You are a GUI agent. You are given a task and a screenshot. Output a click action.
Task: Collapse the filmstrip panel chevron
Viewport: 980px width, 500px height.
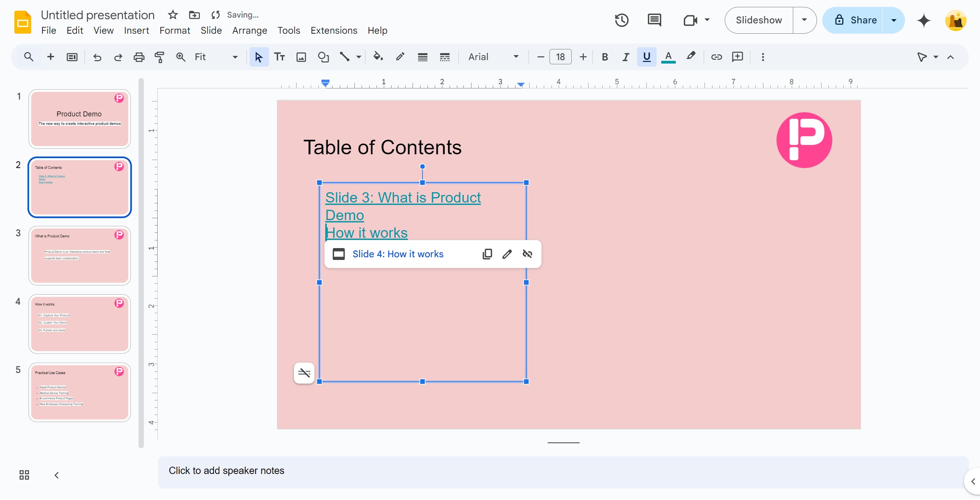coord(57,475)
